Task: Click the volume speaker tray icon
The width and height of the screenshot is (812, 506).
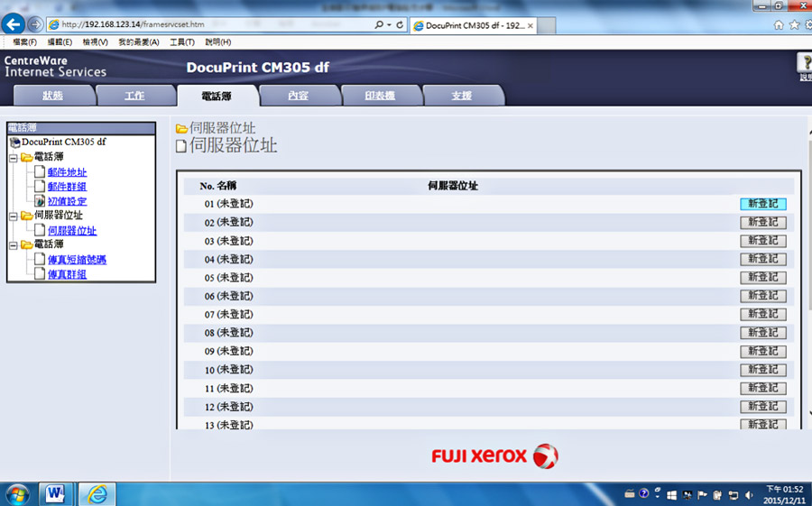Action: point(749,494)
